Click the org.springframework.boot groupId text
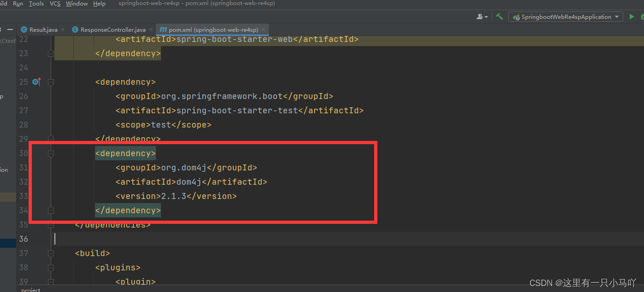 coord(221,96)
